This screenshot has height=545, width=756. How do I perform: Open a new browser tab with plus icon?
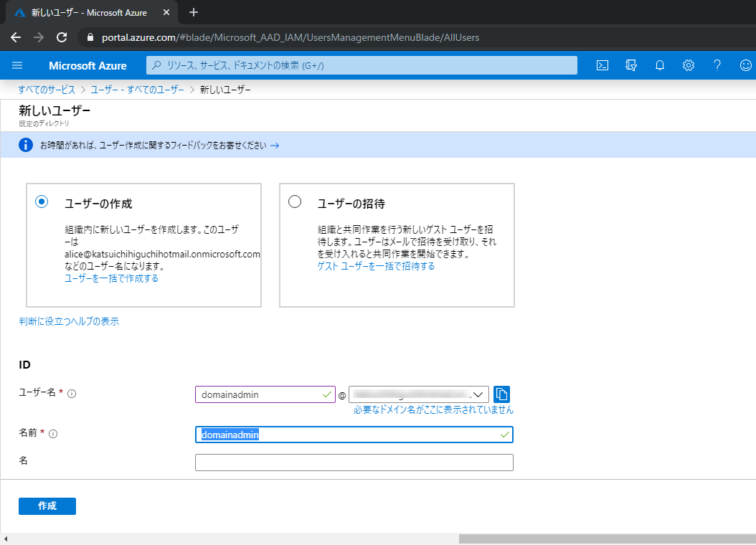(x=194, y=12)
